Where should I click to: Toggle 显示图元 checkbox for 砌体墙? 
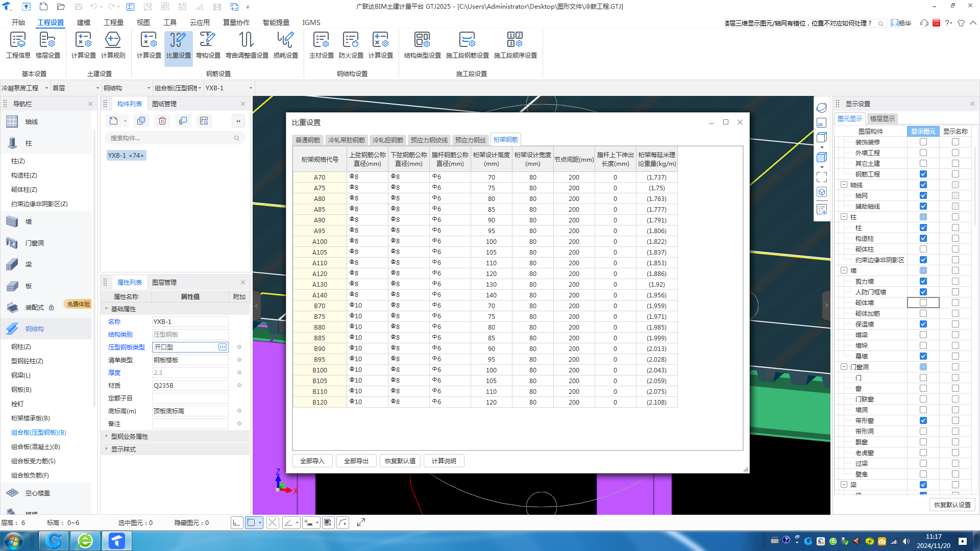click(x=923, y=303)
